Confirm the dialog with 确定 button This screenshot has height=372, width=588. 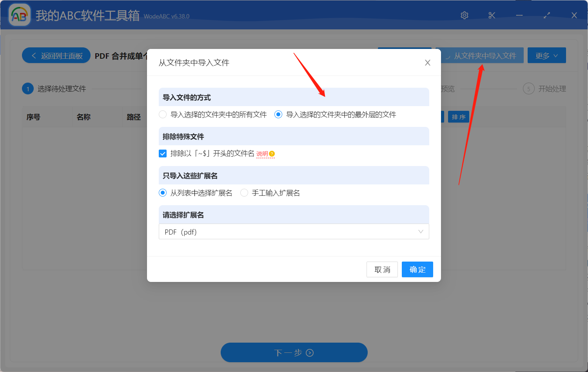pos(417,269)
